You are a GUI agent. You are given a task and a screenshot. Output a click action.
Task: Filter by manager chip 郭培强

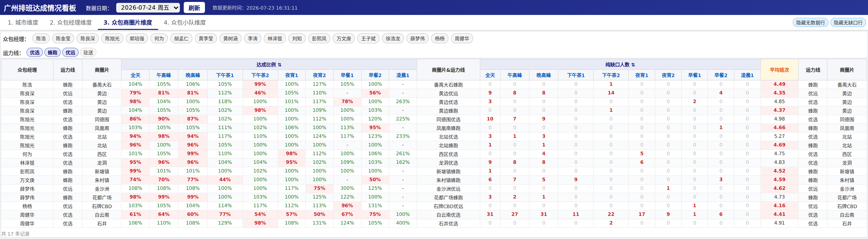137,39
